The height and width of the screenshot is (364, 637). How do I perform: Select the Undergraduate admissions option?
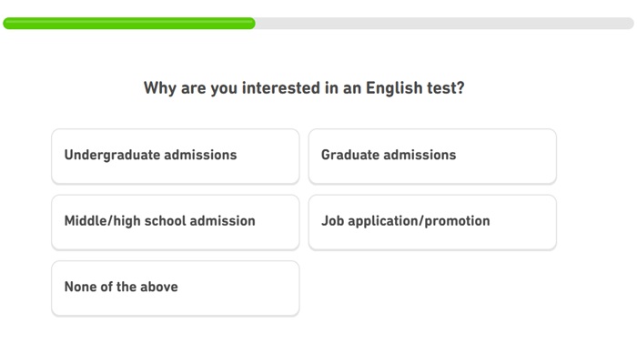[175, 156]
